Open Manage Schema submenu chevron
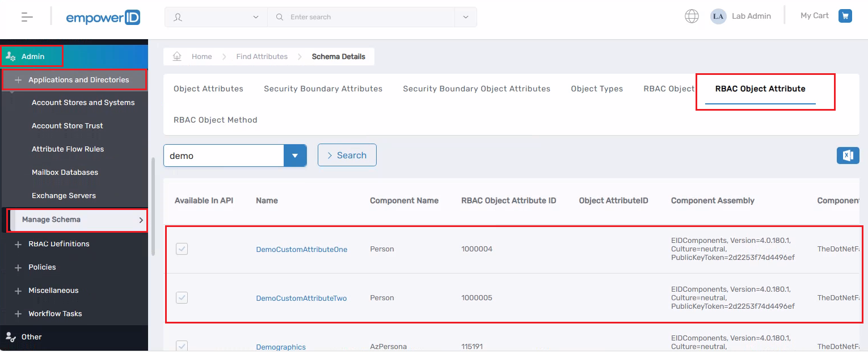 tap(141, 220)
